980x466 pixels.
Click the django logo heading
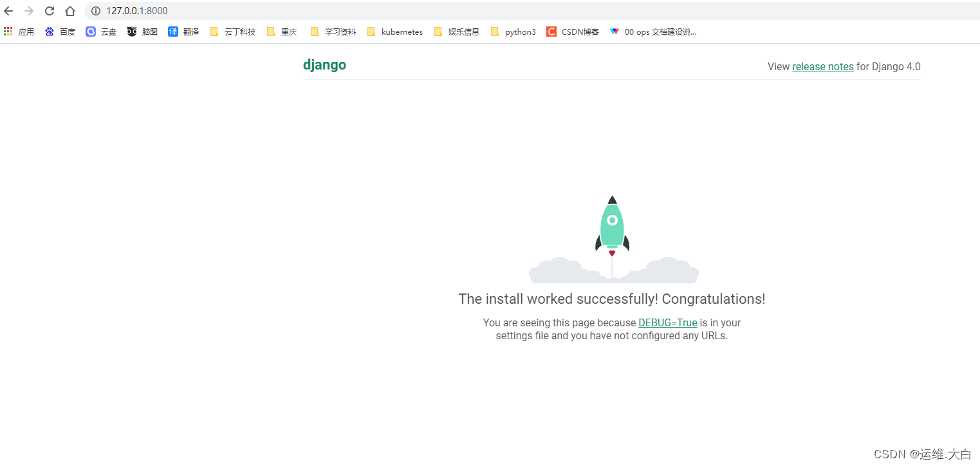324,65
